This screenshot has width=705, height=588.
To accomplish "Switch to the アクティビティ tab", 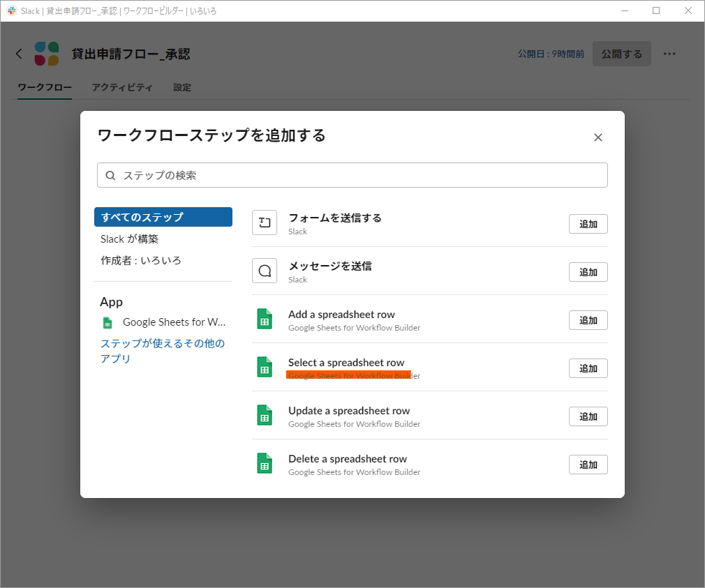I will 122,87.
